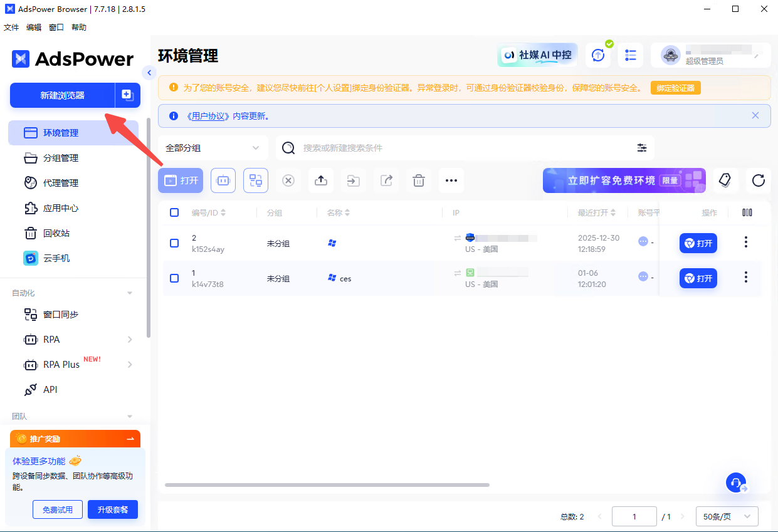Click the tag icon in toolbar

pos(725,180)
